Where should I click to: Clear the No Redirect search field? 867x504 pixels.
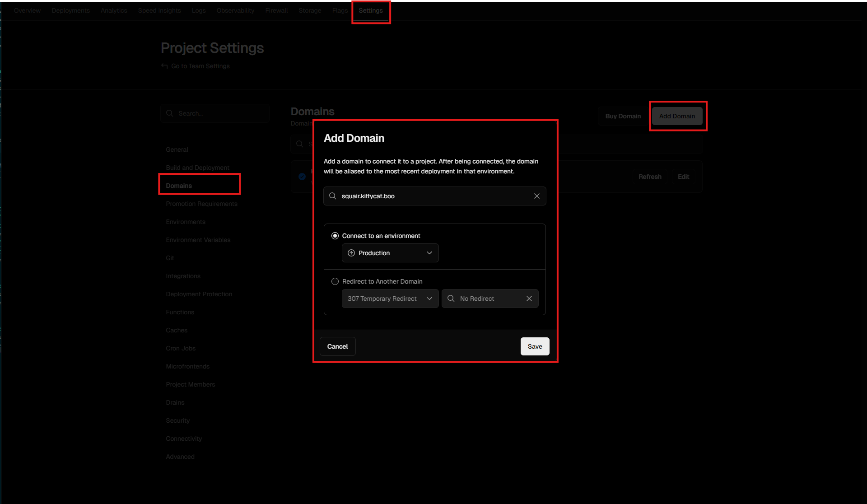pyautogui.click(x=529, y=299)
